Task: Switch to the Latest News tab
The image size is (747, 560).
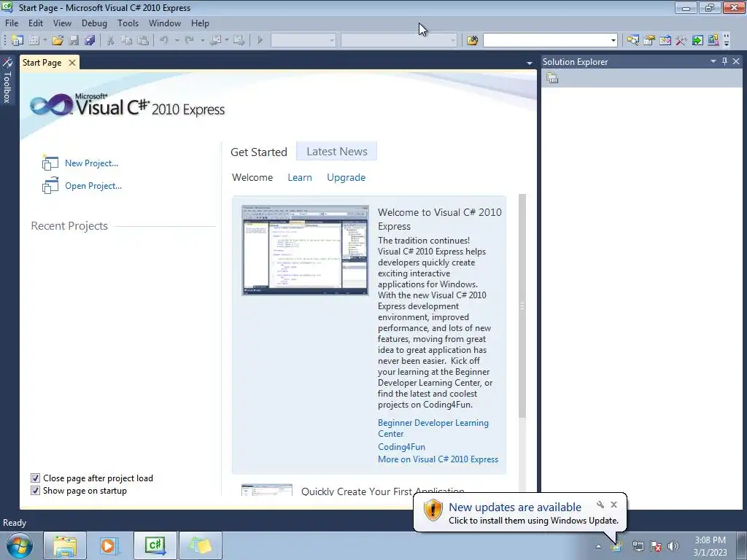Action: tap(337, 152)
